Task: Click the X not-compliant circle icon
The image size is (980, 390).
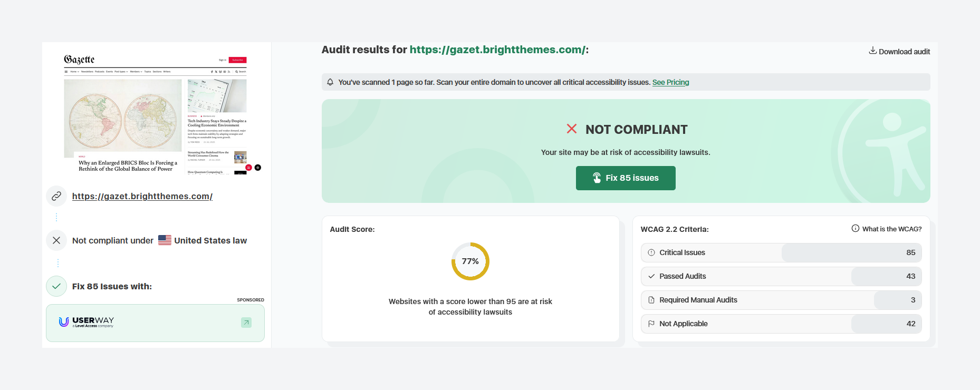Action: 56,240
